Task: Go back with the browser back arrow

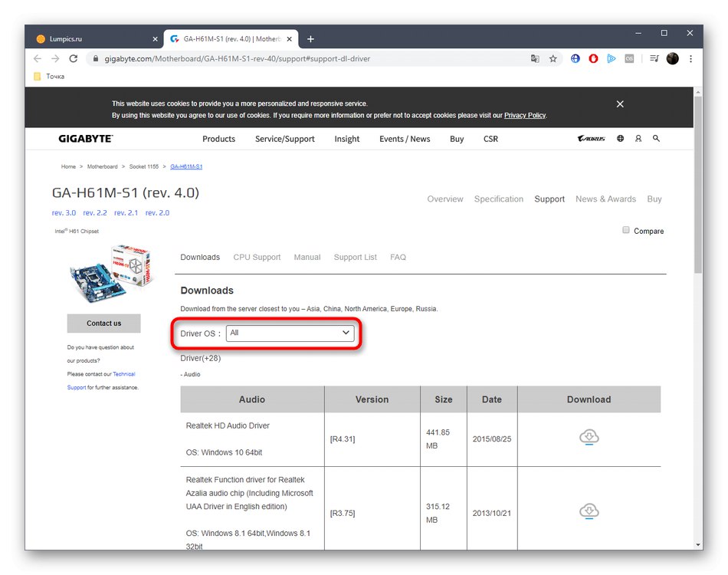Action: tap(38, 58)
